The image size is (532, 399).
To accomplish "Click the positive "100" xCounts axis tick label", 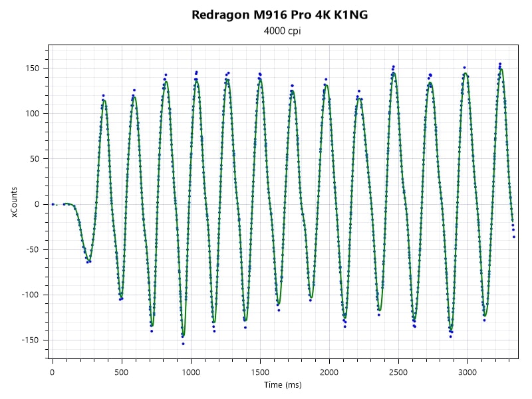I will click(32, 113).
